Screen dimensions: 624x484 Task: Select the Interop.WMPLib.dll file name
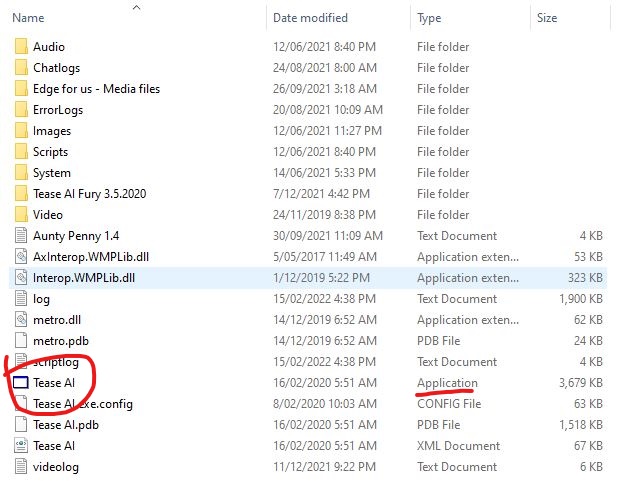coord(84,278)
